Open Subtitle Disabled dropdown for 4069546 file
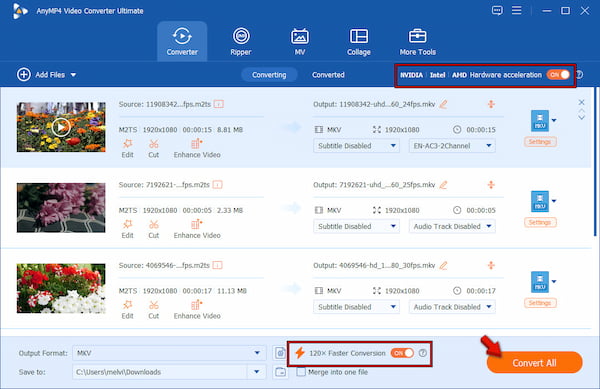 [x=356, y=307]
